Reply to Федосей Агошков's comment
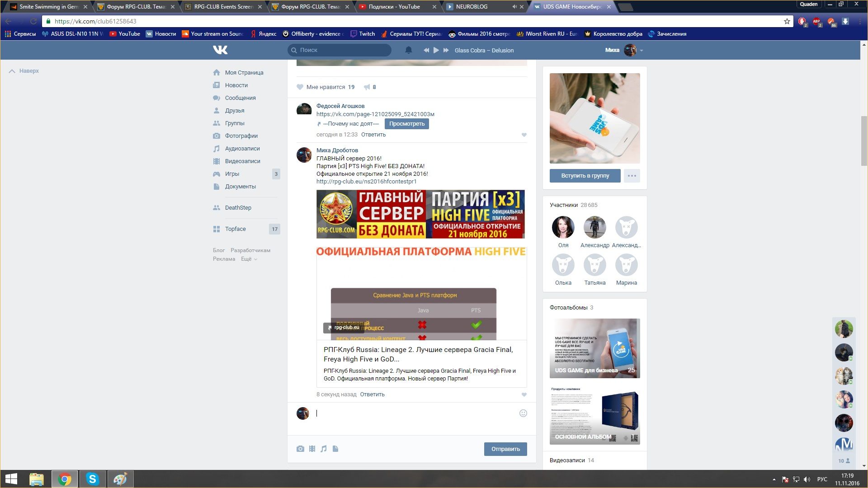This screenshot has height=488, width=868. pyautogui.click(x=373, y=135)
